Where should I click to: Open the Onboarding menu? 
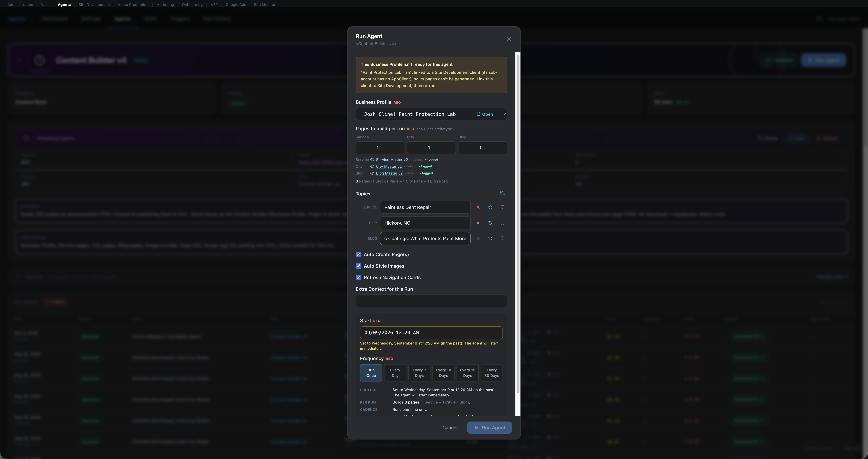[x=192, y=5]
